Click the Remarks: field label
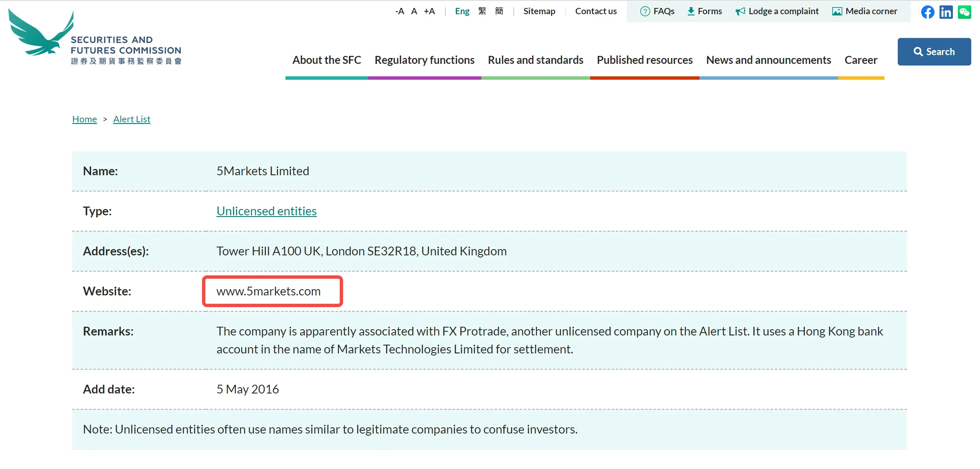This screenshot has width=980, height=469. coord(108,331)
